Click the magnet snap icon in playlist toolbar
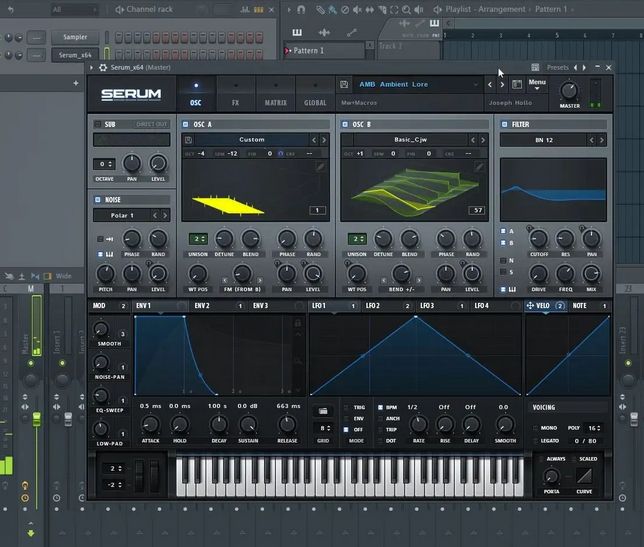The image size is (644, 547). point(301,9)
